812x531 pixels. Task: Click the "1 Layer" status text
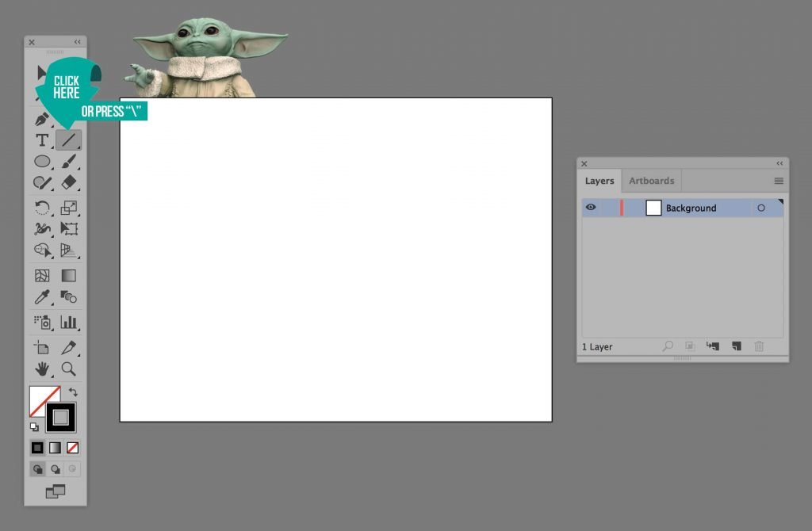click(597, 347)
